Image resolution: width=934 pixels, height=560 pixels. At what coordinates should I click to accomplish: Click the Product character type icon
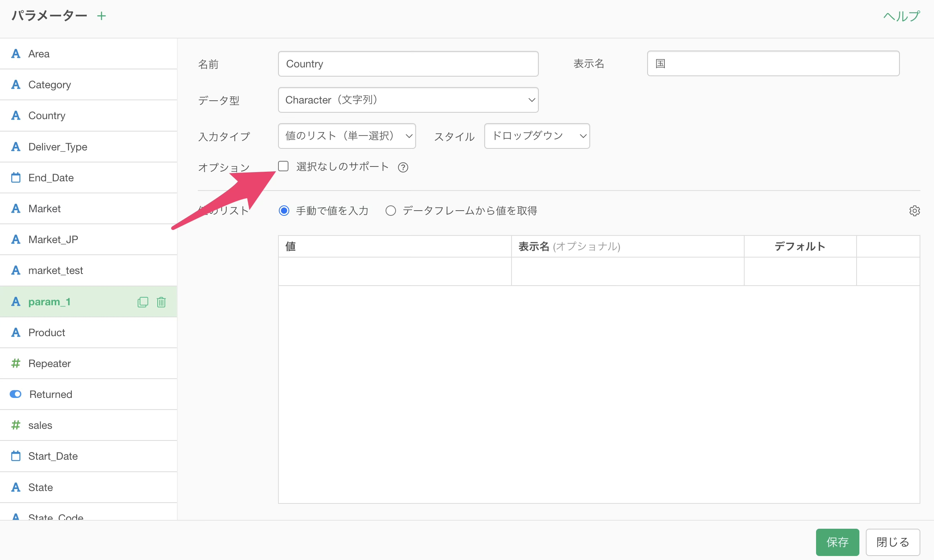pos(16,333)
